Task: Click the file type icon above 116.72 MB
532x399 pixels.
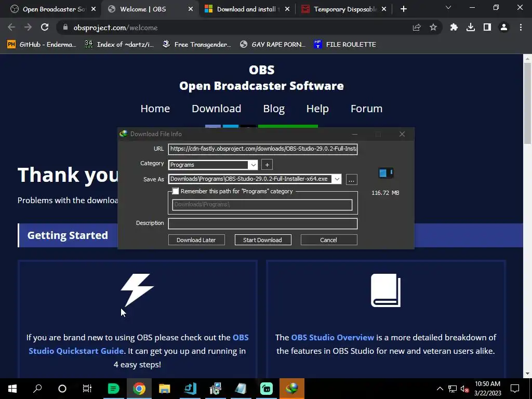Action: pos(386,173)
